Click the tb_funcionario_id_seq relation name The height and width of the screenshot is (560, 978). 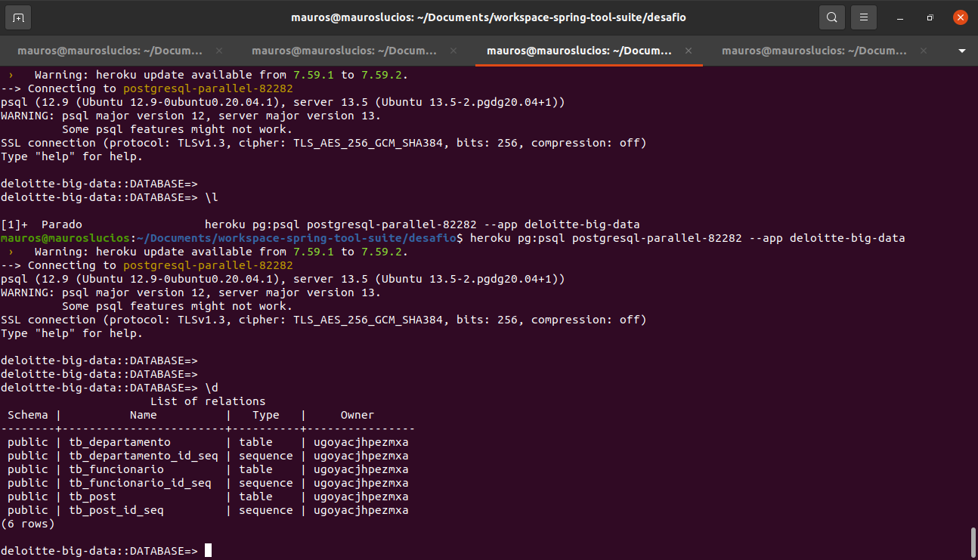141,483
